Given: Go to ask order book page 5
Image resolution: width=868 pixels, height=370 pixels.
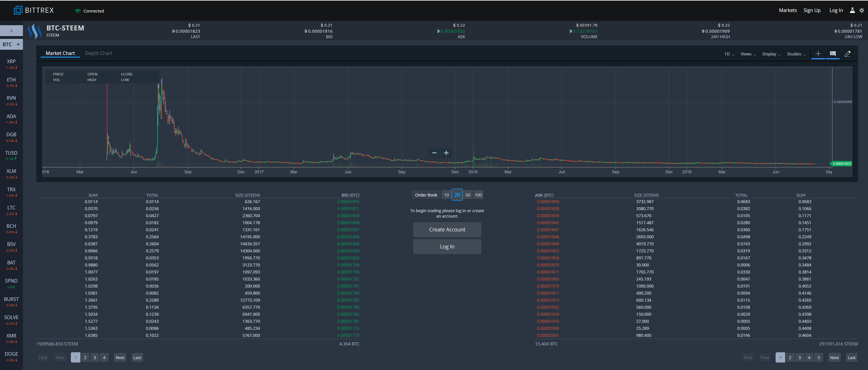Looking at the screenshot, I should click(819, 358).
